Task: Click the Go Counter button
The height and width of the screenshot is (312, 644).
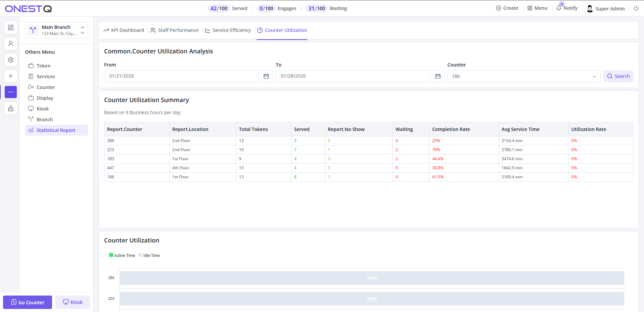Action: pyautogui.click(x=28, y=302)
